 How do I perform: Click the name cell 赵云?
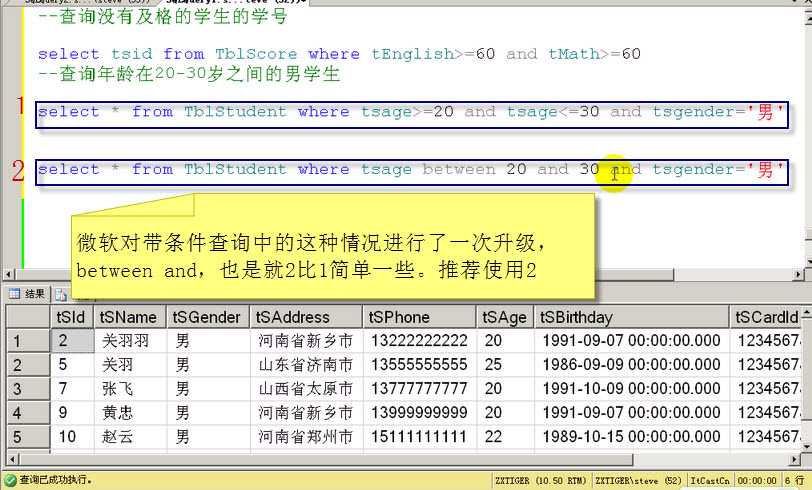(130, 437)
